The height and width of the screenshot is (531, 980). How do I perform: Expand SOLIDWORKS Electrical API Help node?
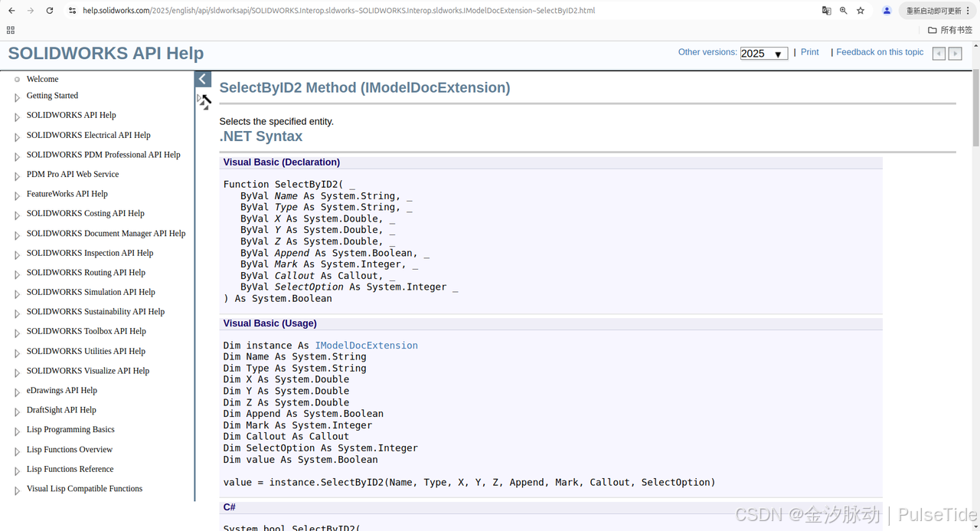pos(17,137)
